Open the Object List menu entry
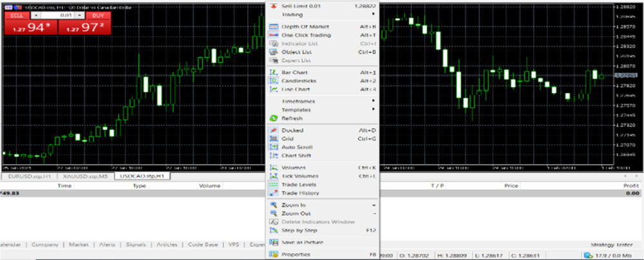 coord(323,52)
